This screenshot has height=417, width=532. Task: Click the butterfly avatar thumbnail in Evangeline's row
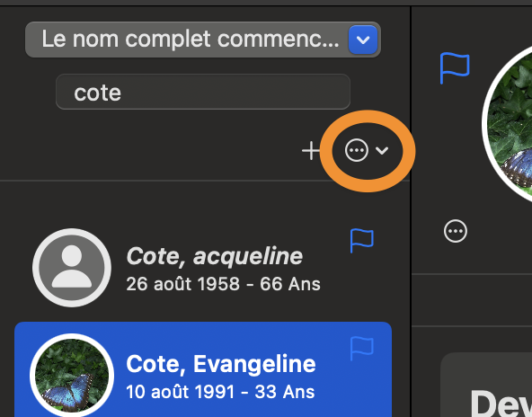72,375
